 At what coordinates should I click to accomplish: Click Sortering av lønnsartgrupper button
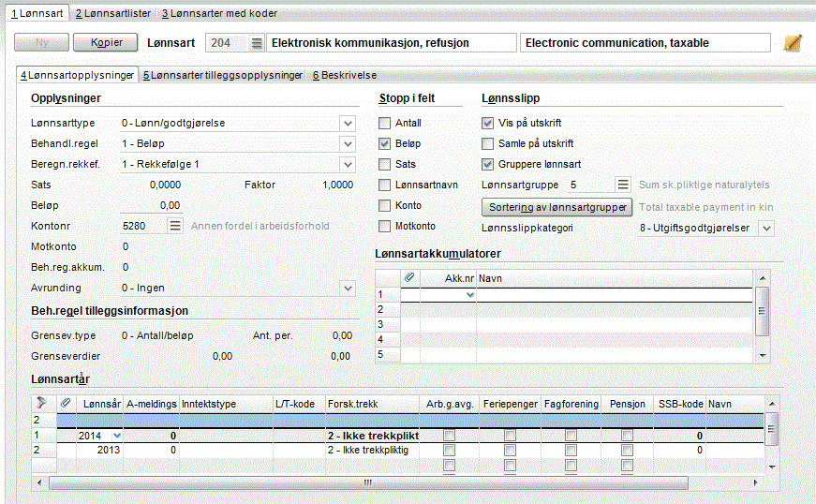point(556,207)
